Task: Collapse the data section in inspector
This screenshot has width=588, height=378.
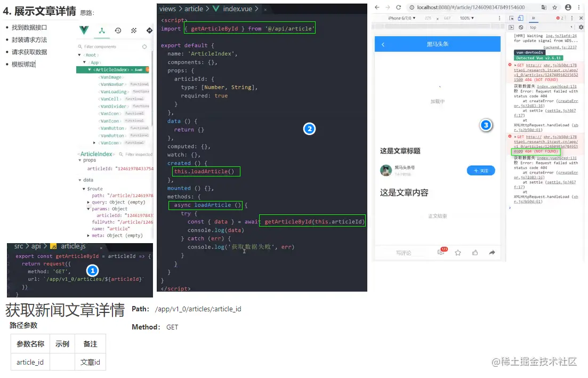Action: [79, 180]
